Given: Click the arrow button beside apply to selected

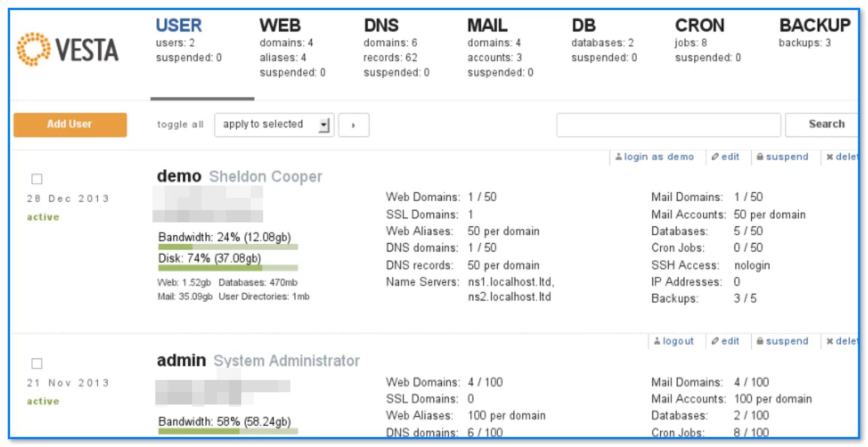Looking at the screenshot, I should click(x=354, y=125).
